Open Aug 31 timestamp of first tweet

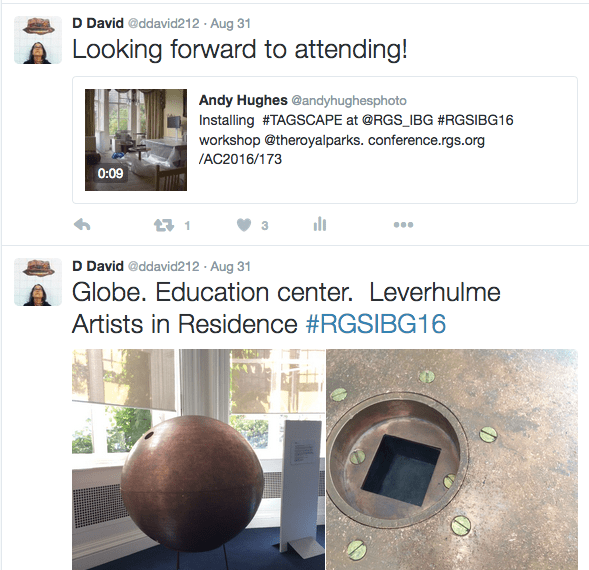click(x=231, y=23)
